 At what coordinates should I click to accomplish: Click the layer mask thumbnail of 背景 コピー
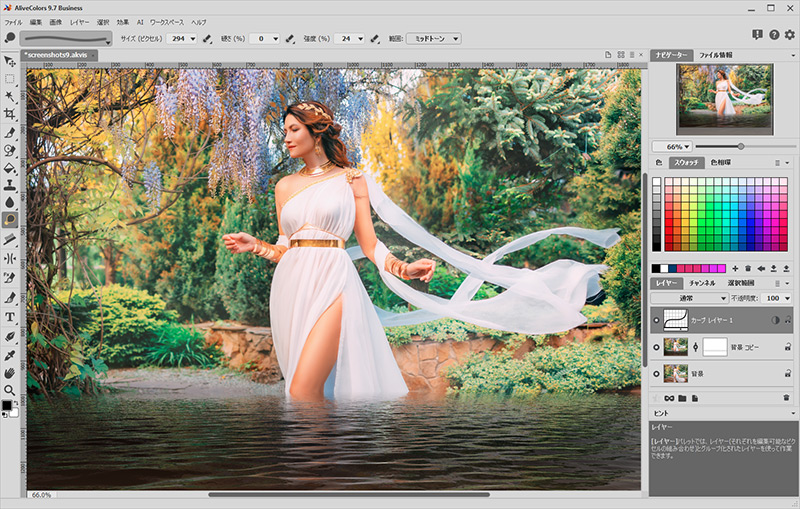click(715, 347)
